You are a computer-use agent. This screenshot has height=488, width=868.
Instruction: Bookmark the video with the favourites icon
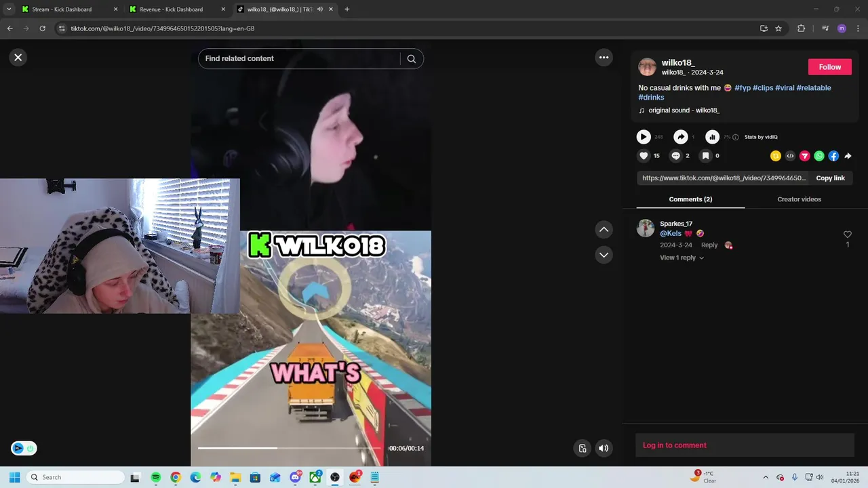705,156
